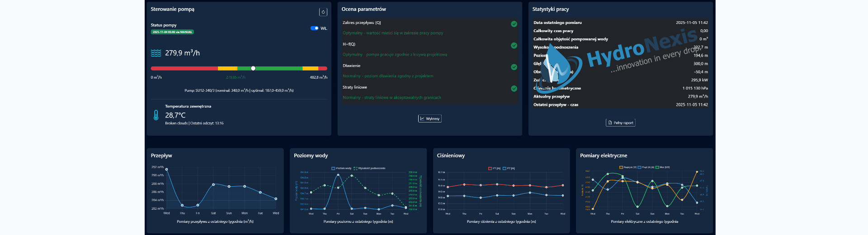Toggle the Wysokość podnoszenia legend item

369,168
